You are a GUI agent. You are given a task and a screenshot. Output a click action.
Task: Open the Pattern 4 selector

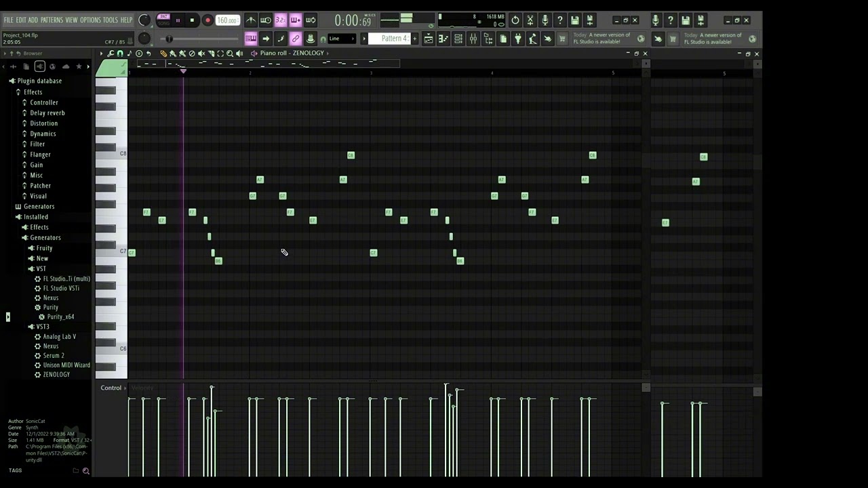point(389,39)
